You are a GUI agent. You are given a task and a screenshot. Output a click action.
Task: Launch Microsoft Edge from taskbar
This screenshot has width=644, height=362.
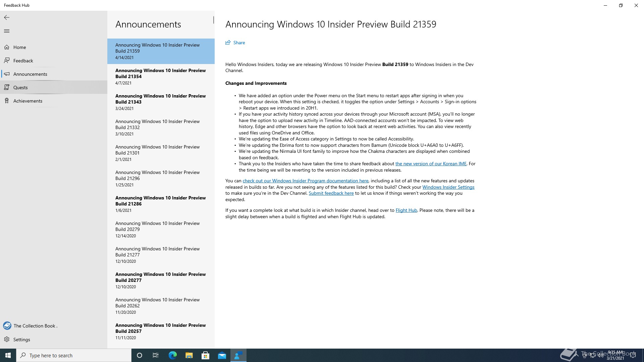point(172,355)
